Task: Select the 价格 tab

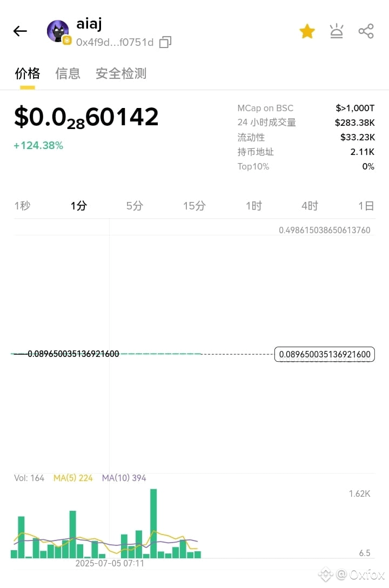Action: [x=27, y=73]
